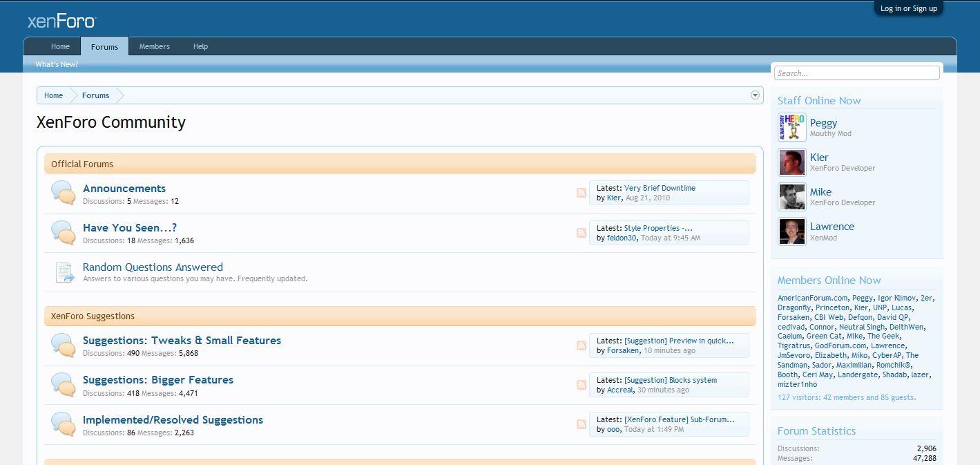Click Peggy's name in Staff Online
This screenshot has height=465, width=980.
pos(823,123)
